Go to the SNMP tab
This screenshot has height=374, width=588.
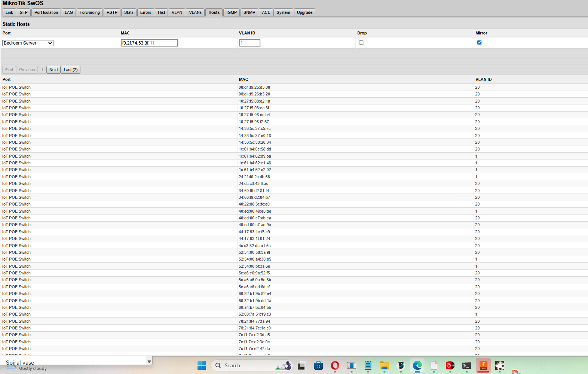[x=249, y=12]
